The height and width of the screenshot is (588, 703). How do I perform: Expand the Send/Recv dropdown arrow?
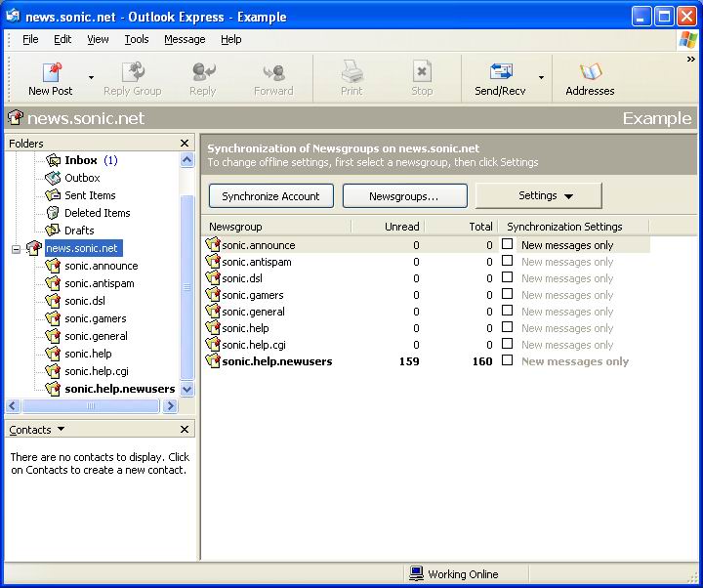[x=541, y=77]
